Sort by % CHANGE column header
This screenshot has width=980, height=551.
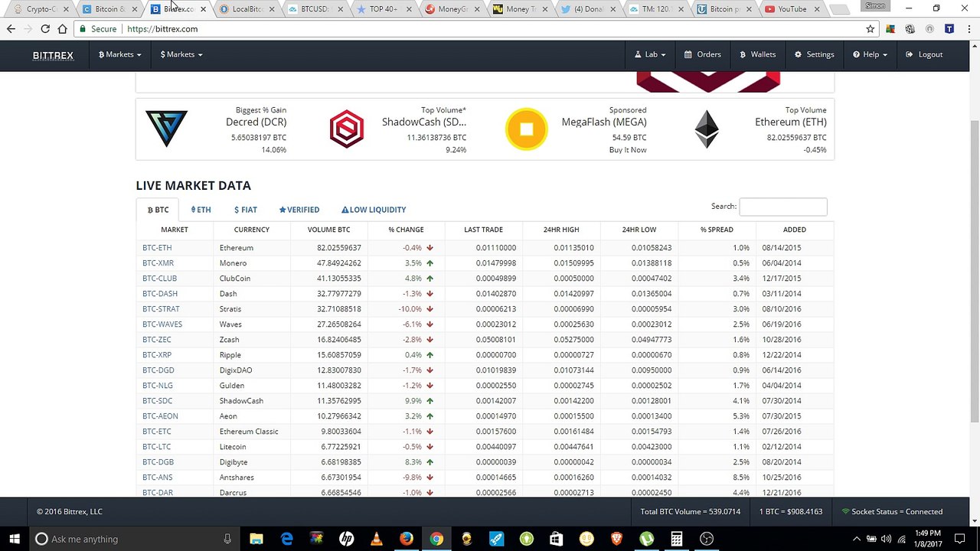tap(406, 230)
